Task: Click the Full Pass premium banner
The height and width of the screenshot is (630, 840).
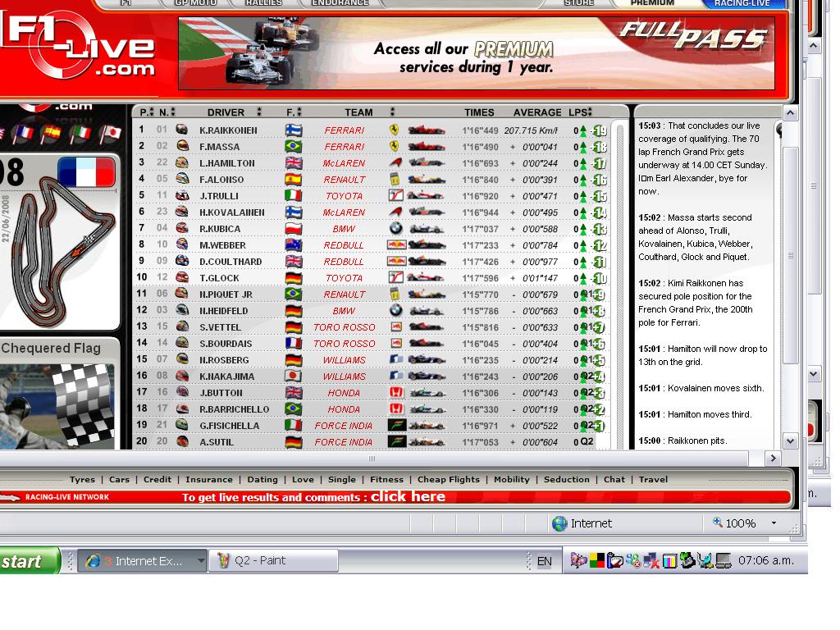Action: click(476, 53)
